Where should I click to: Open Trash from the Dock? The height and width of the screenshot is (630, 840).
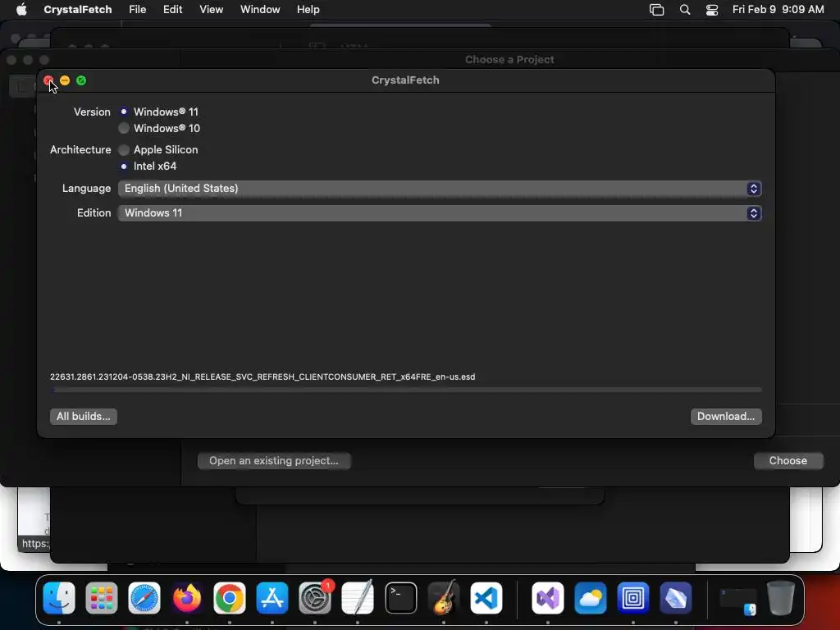(781, 598)
